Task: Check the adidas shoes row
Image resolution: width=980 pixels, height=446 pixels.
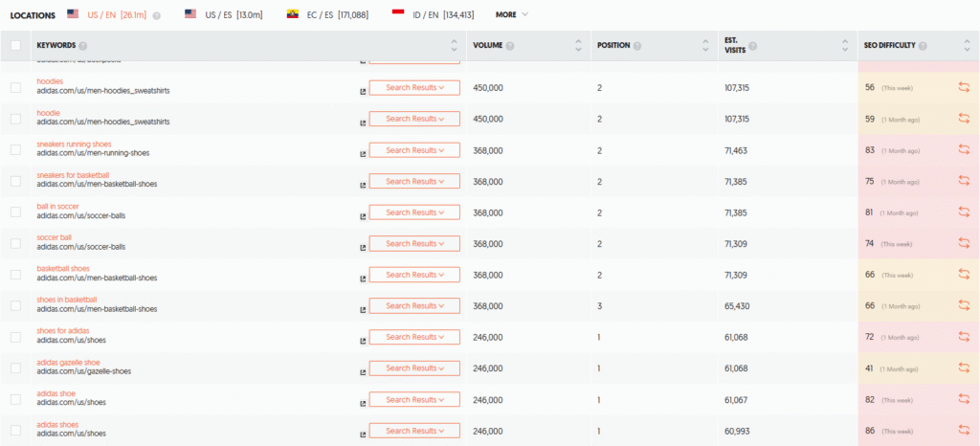Action: 15,431
